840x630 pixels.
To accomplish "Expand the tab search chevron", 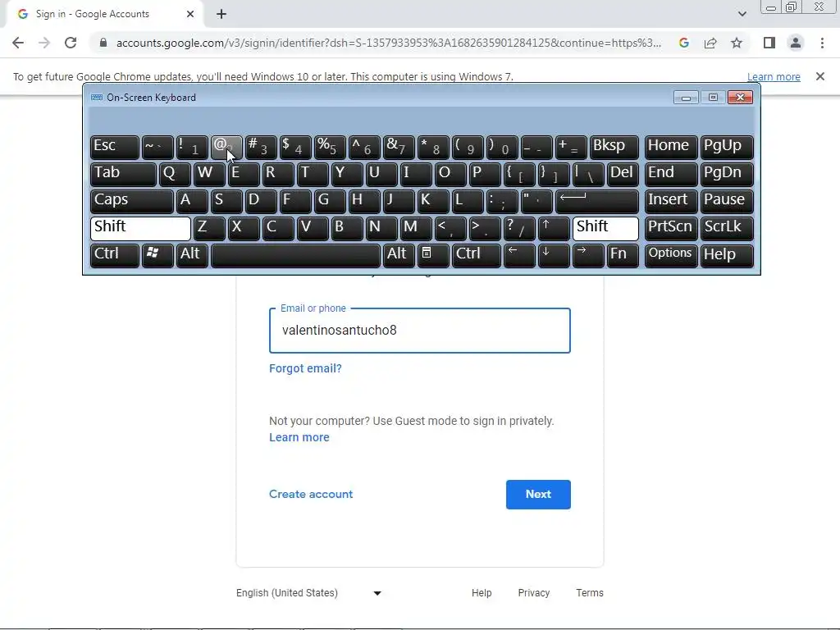I will [x=742, y=14].
